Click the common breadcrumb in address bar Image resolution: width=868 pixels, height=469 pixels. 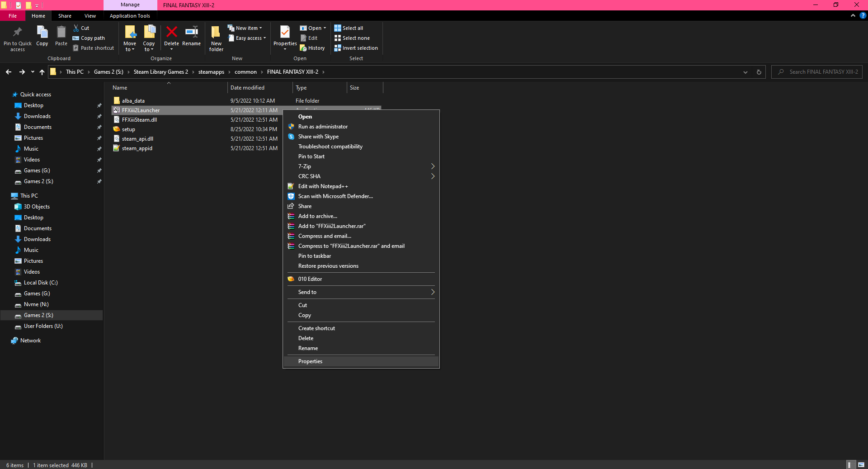pos(245,72)
